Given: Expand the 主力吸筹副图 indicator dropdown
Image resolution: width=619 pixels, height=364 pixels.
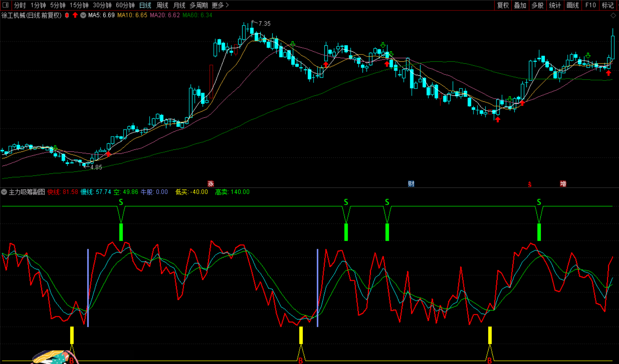Looking at the screenshot, I should click(4, 192).
